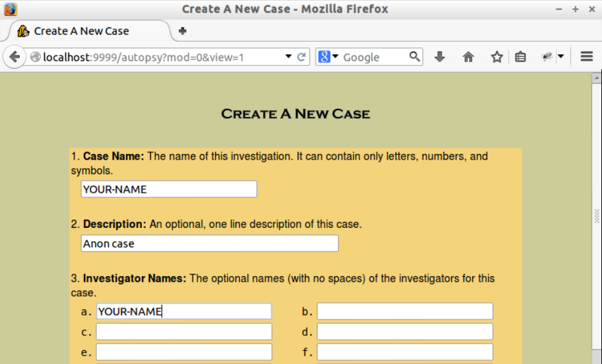Click the vertical scrollbar up arrow
This screenshot has height=364, width=602.
596,78
